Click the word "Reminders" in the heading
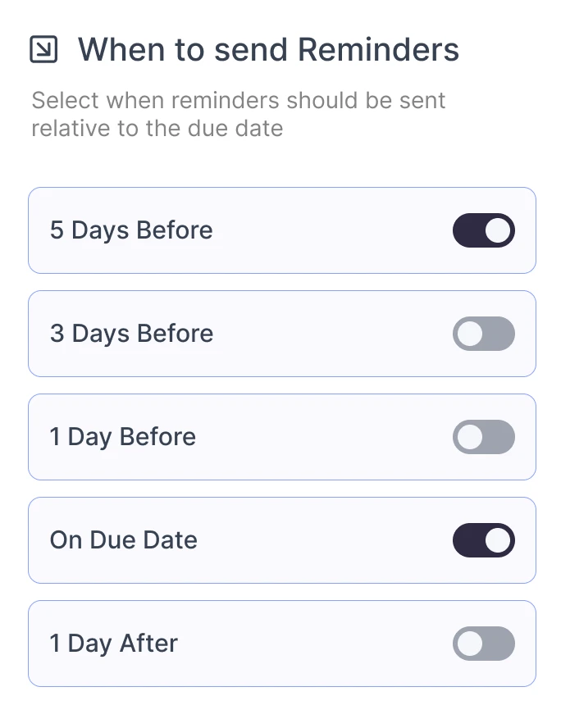Viewport: 561px width, 728px height. pyautogui.click(x=378, y=50)
